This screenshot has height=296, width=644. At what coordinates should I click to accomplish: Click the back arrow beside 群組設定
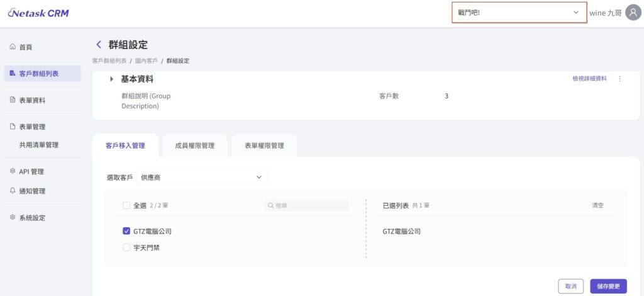point(99,44)
